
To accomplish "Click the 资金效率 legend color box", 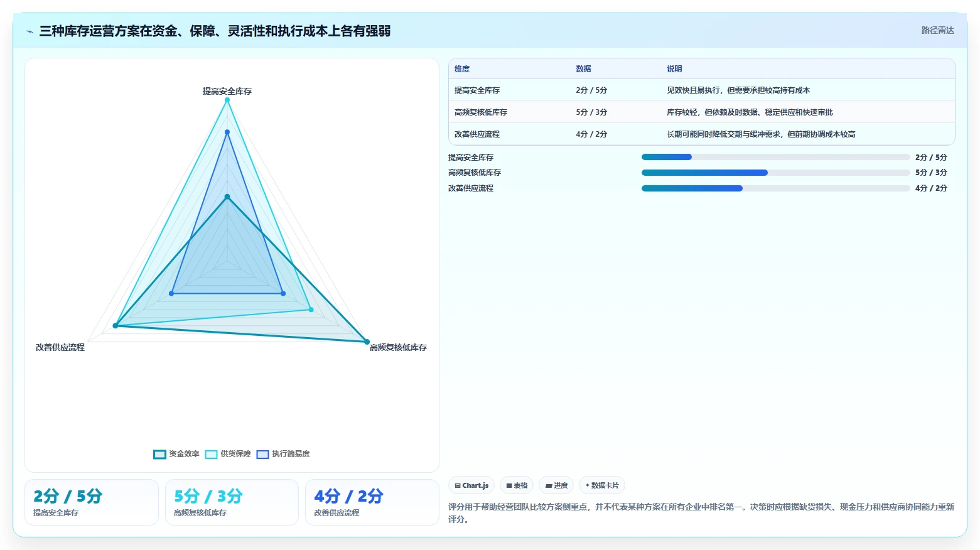I will [159, 455].
